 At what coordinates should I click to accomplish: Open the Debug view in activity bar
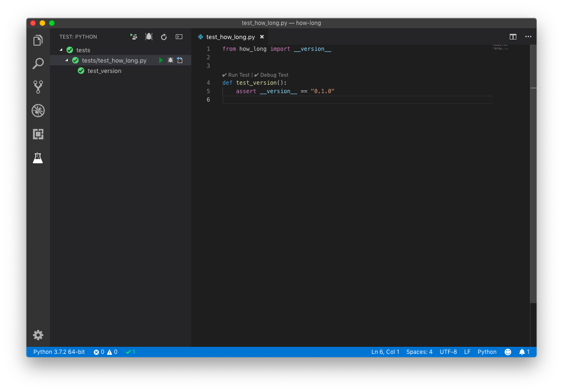(38, 111)
